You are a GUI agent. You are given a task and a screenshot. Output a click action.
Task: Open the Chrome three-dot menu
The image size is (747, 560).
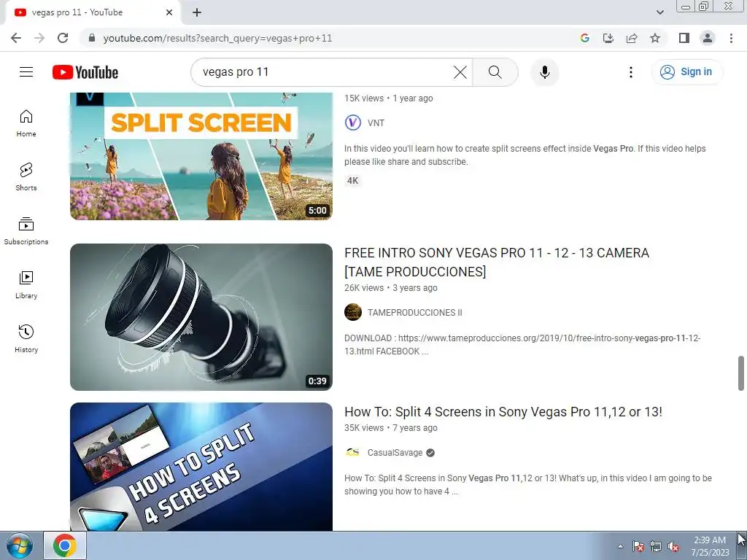coord(731,38)
